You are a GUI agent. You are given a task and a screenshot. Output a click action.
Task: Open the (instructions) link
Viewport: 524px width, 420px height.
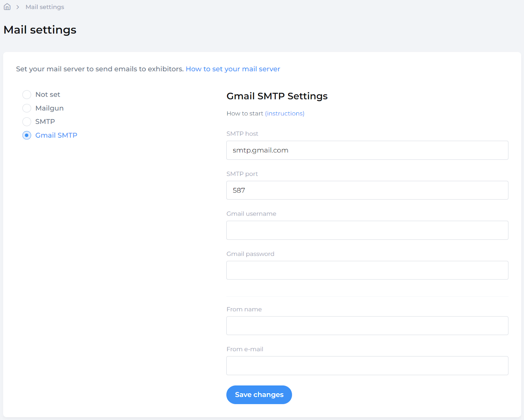pos(285,113)
